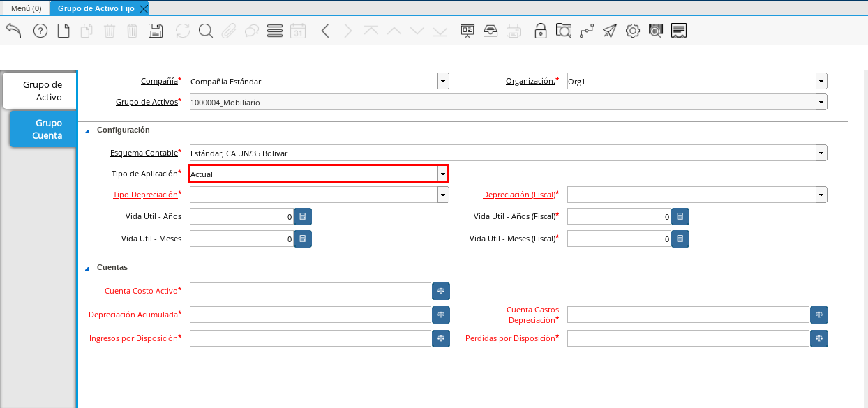
Task: Open the Tipo de Aplicación dropdown
Action: coord(442,174)
